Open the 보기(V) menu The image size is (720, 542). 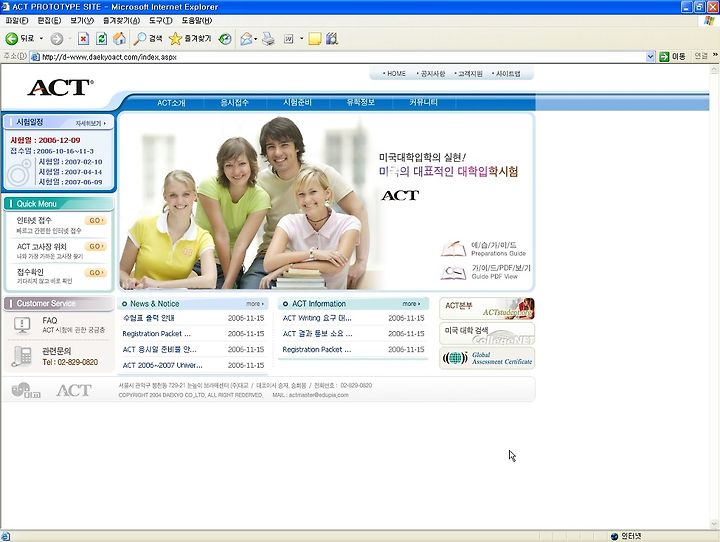pyautogui.click(x=82, y=21)
